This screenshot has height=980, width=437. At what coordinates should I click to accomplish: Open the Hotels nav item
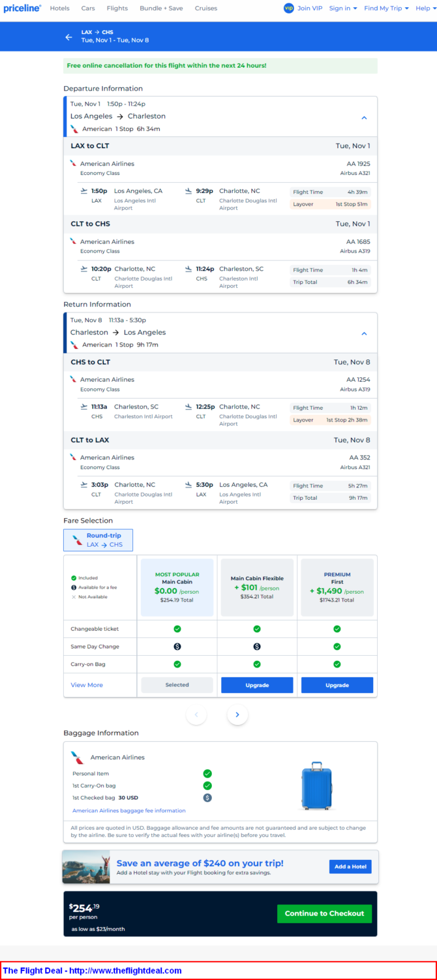pos(59,8)
